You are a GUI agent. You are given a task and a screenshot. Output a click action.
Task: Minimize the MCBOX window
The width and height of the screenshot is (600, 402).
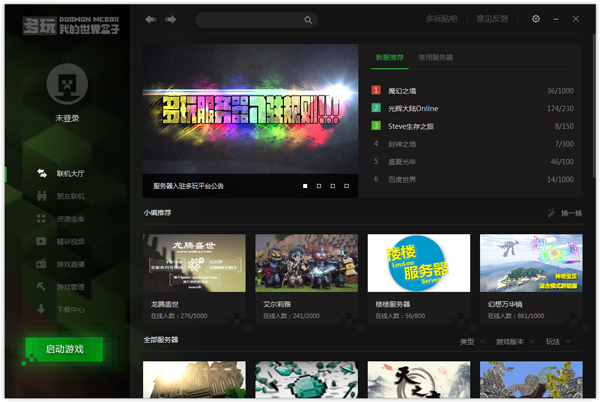(x=556, y=19)
